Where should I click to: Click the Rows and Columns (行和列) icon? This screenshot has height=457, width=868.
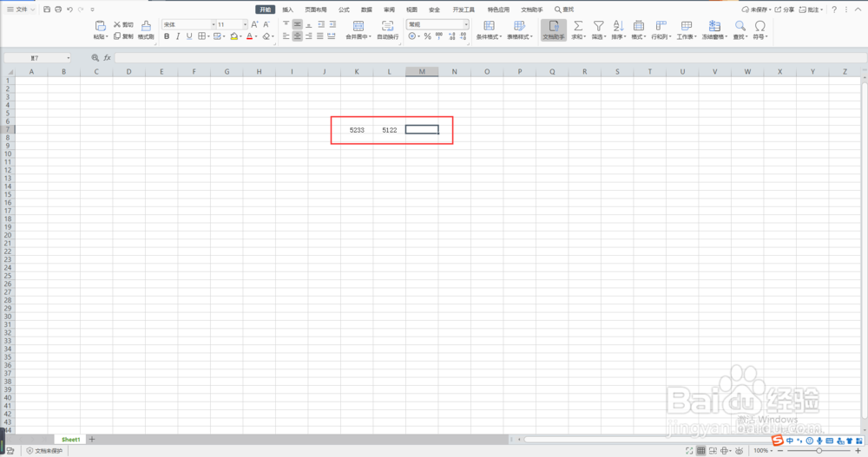(x=661, y=25)
